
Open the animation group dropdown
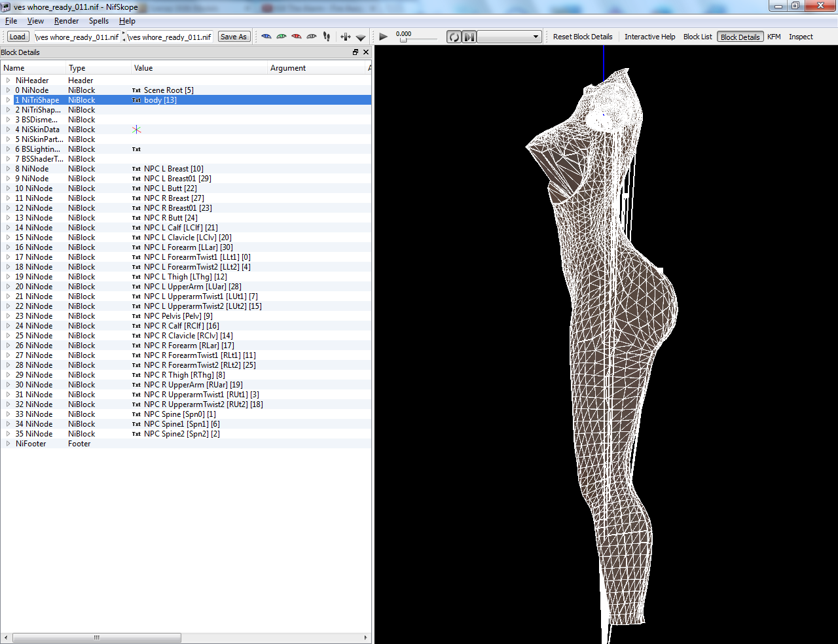(x=509, y=37)
